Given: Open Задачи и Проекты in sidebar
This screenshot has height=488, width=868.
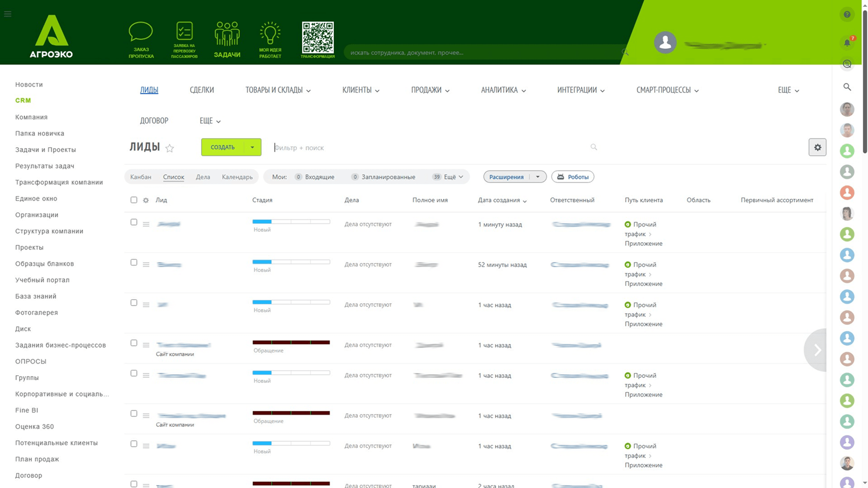Looking at the screenshot, I should click(46, 150).
